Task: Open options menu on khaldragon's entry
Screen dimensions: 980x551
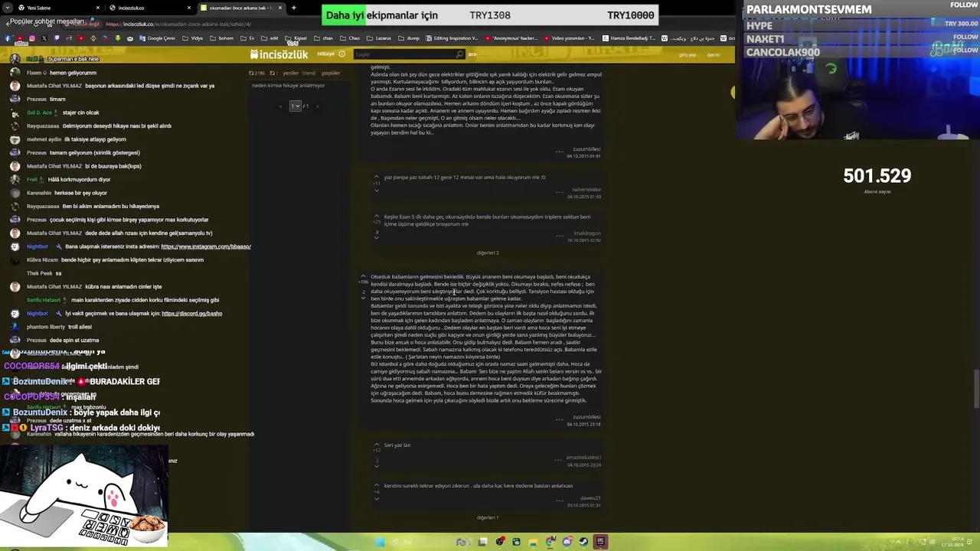Action: point(560,235)
